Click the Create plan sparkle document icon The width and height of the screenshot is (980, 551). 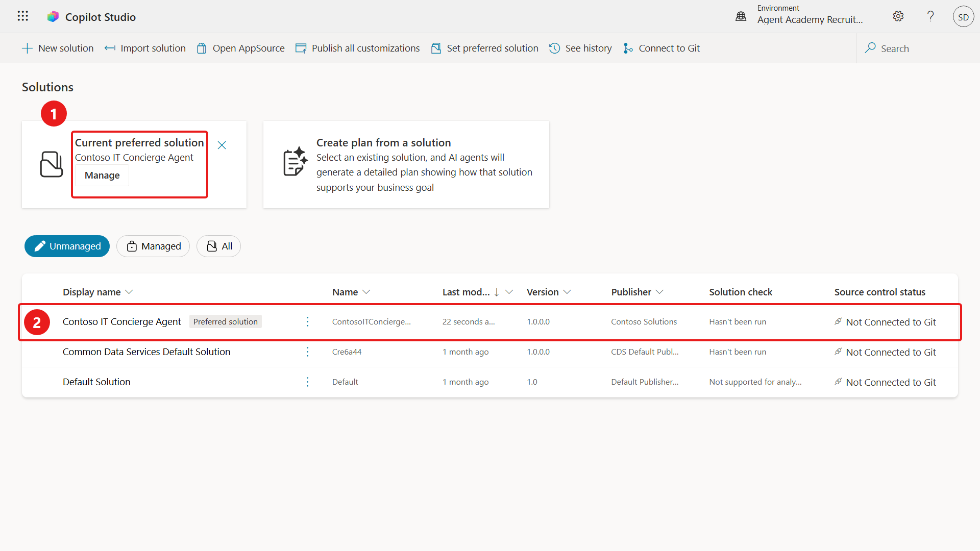coord(296,162)
